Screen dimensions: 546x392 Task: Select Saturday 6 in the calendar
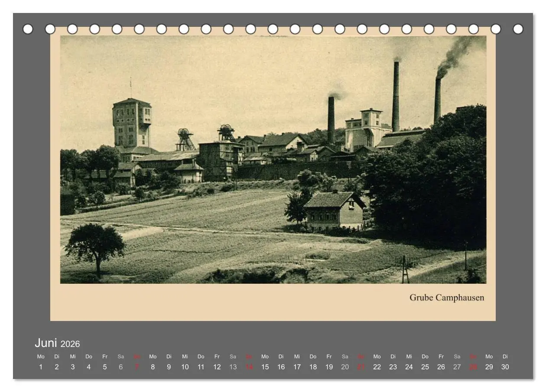(121, 367)
